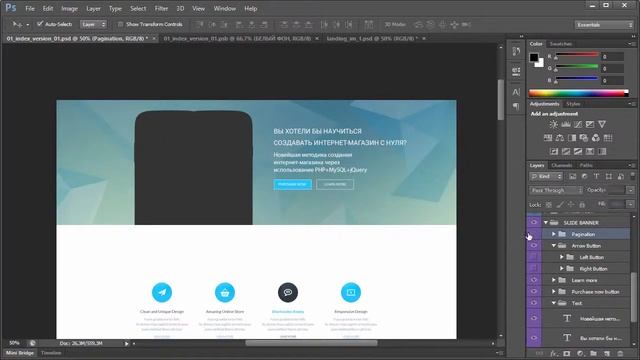
Task: Open the Auto-Select Layer dropdown
Action: tap(93, 24)
